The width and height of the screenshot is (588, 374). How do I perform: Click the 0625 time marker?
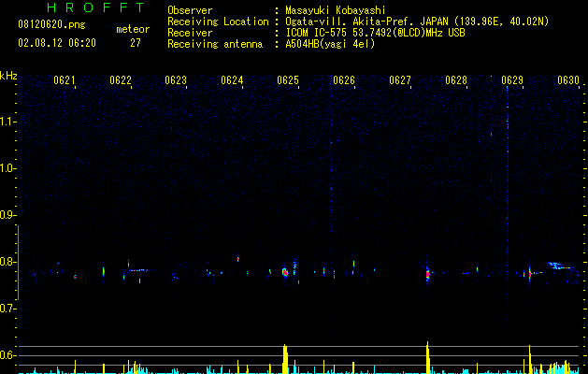(x=288, y=80)
